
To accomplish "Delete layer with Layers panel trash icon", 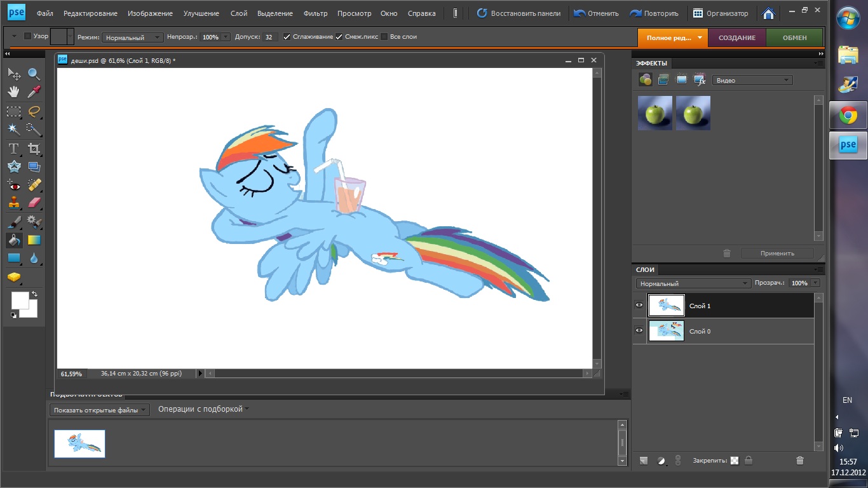I will pyautogui.click(x=799, y=461).
